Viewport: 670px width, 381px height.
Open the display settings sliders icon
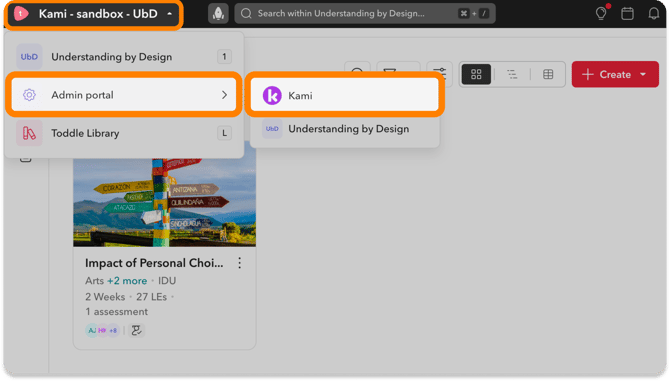tap(440, 73)
